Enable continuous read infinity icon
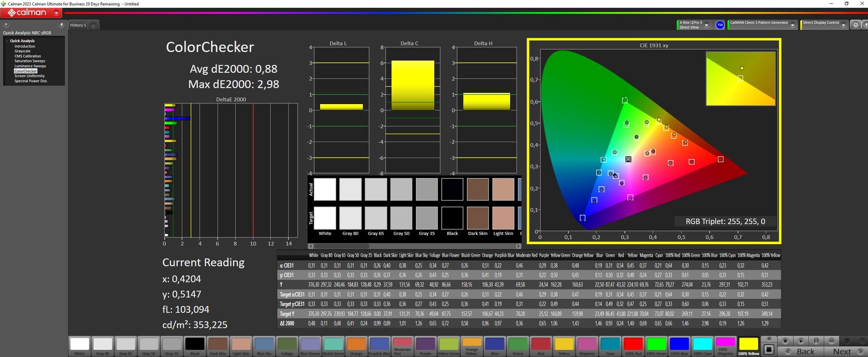 pos(831,341)
